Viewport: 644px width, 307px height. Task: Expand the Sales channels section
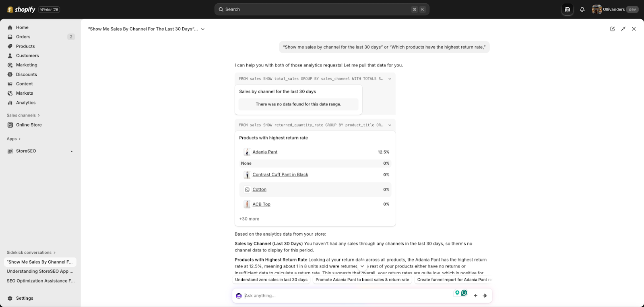coord(23,115)
